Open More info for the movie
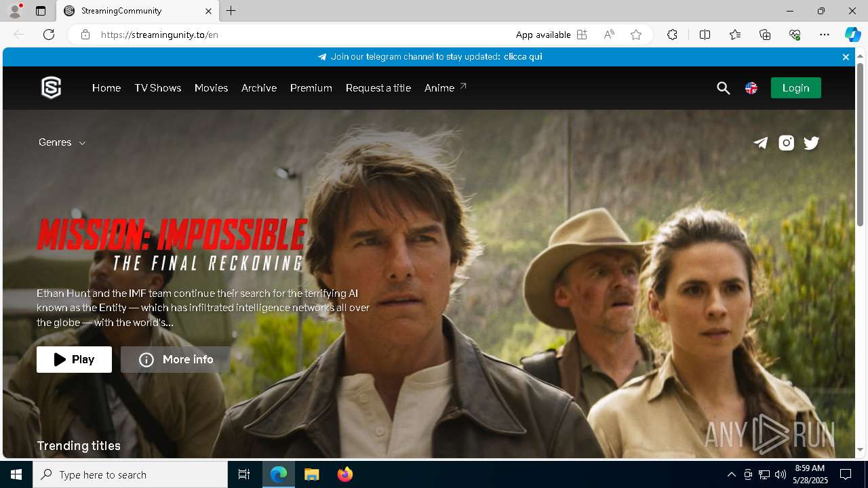Screen dimensions: 868x488 pos(176,360)
